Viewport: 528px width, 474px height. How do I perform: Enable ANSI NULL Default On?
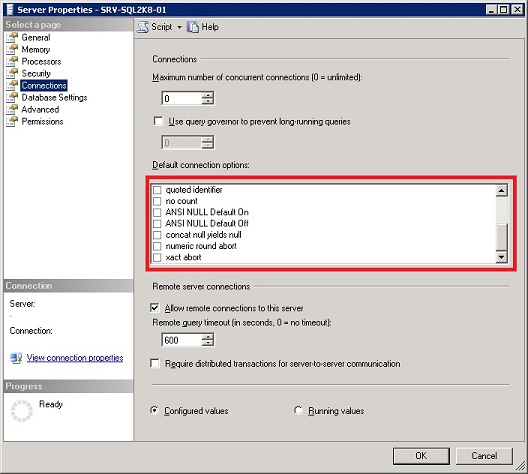pos(157,212)
